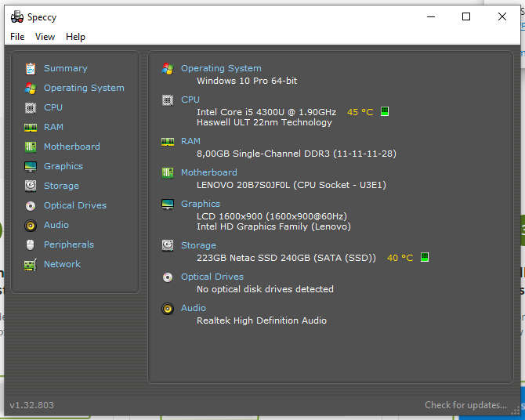Click the 45 °C CPU temperature value
The height and width of the screenshot is (420, 525).
(360, 112)
